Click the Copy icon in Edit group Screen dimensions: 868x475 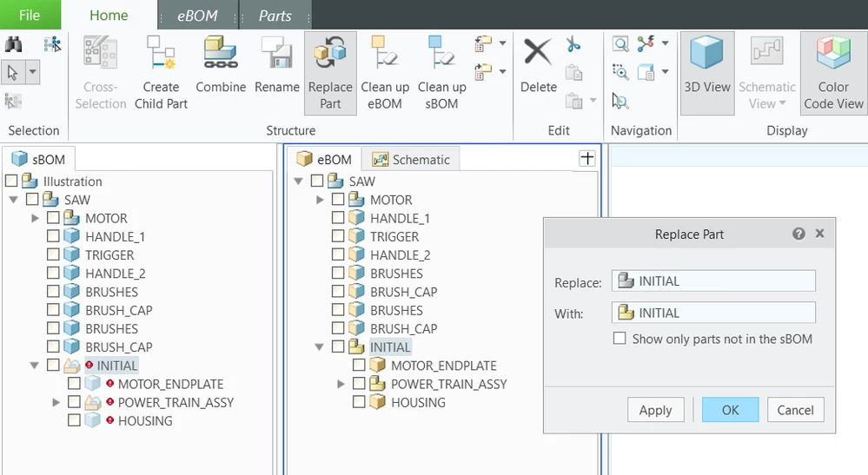click(573, 72)
